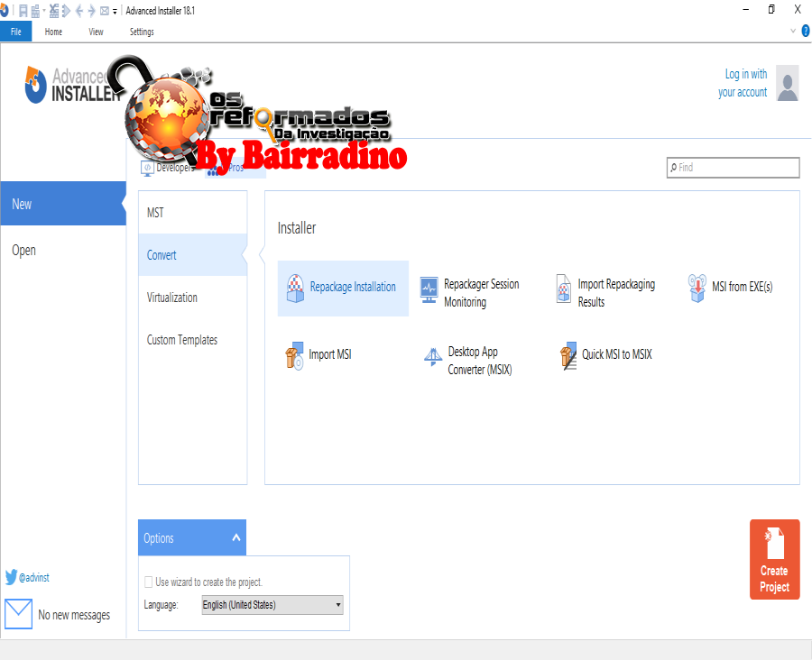Click the Clean build icon with X mark
812x660 pixels.
click(x=54, y=10)
